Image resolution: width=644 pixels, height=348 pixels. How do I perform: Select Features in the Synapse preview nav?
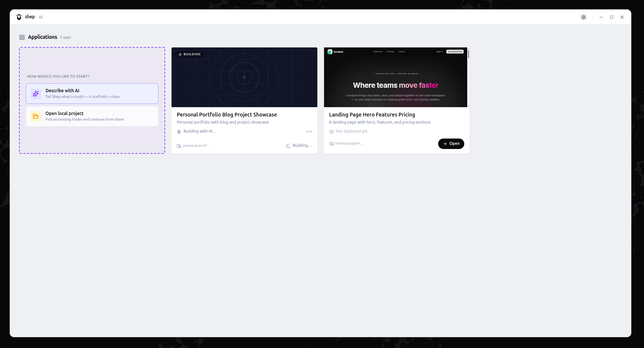click(x=378, y=52)
